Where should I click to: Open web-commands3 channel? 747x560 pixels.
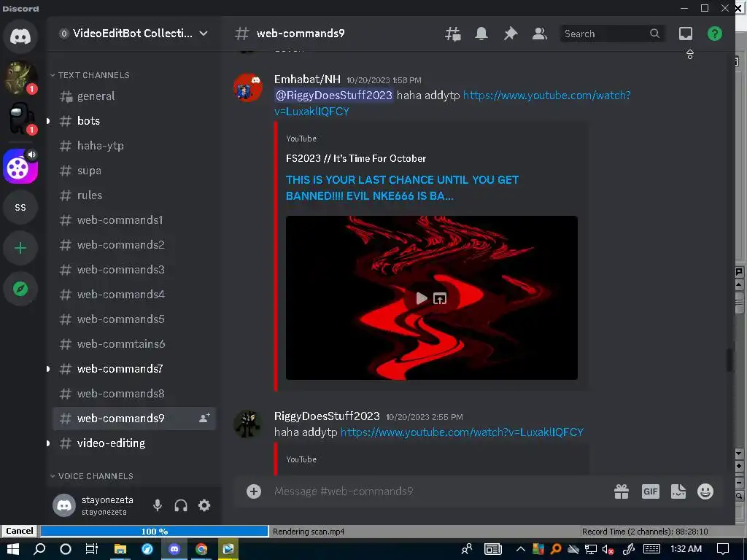134,270
